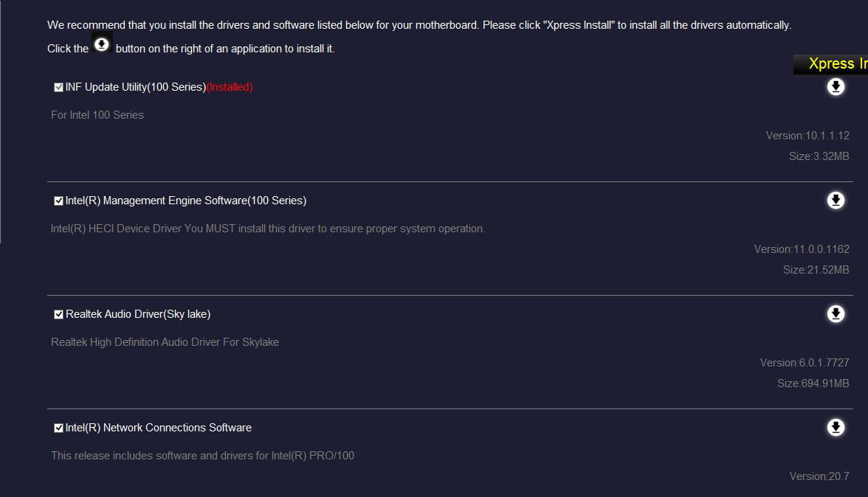Click the red (Installed) status label

point(230,87)
